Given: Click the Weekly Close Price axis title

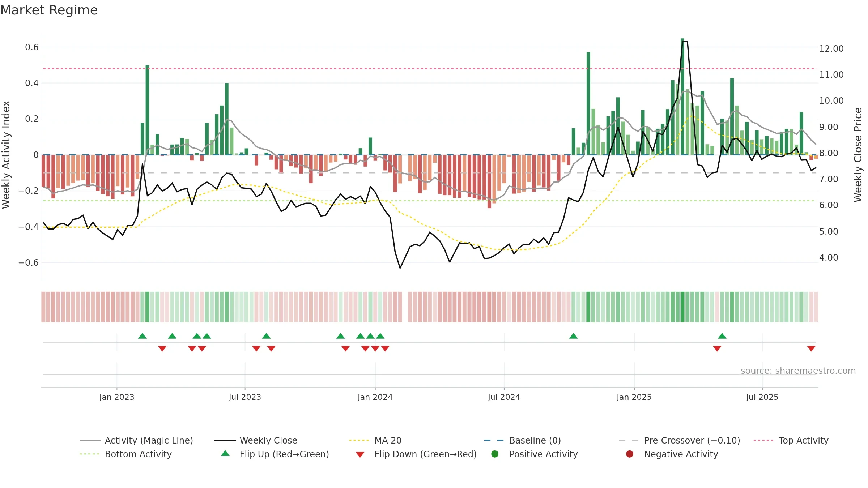Looking at the screenshot, I should tap(858, 155).
